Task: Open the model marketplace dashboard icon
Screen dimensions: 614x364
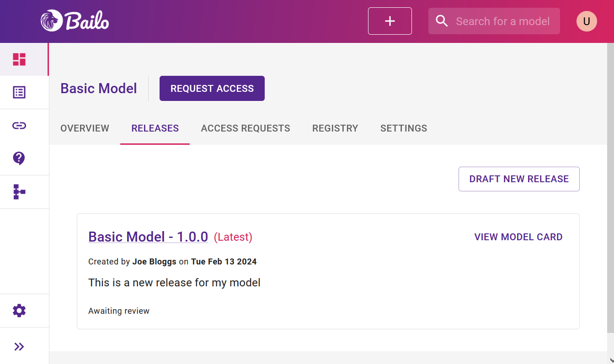Action: click(19, 59)
